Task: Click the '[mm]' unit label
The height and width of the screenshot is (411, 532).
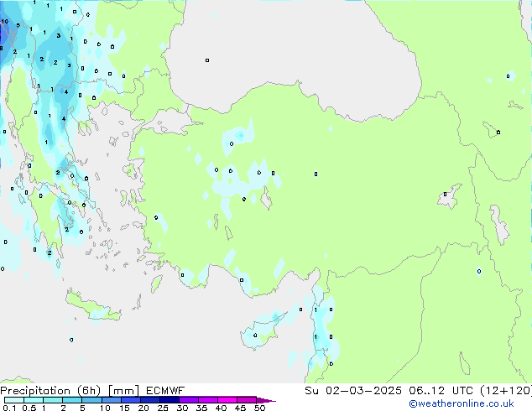Action: (x=123, y=391)
